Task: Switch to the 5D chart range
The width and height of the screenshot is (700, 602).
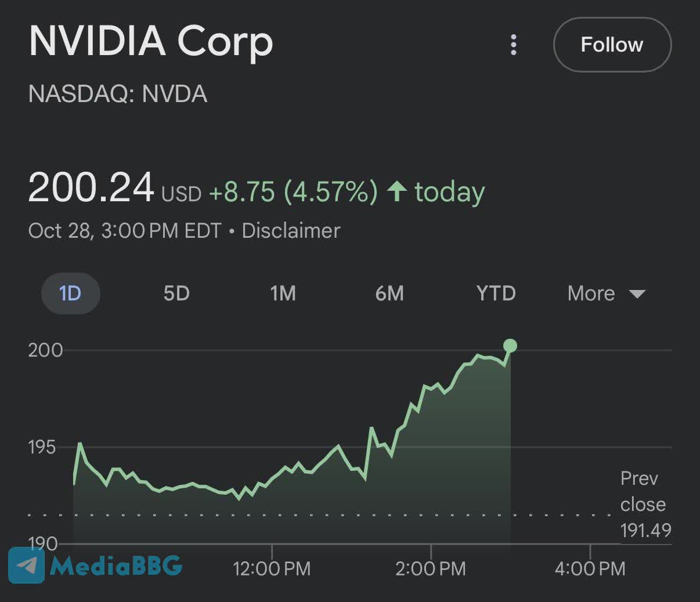Action: pyautogui.click(x=176, y=293)
